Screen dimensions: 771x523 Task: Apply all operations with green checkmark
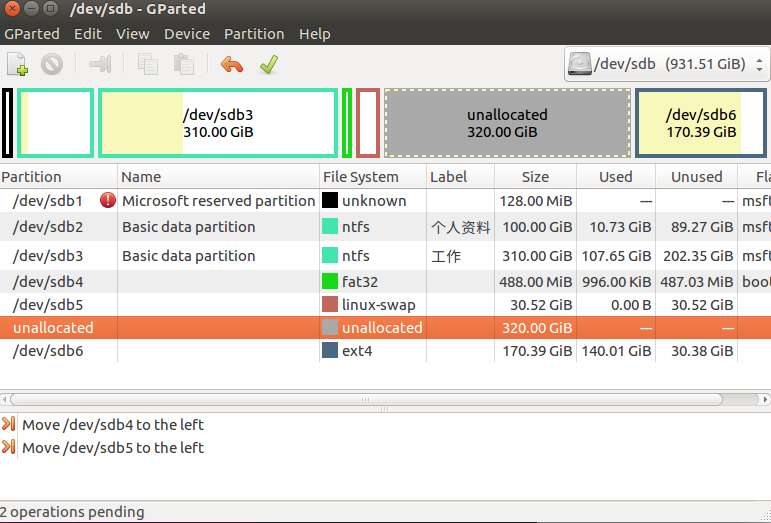269,64
